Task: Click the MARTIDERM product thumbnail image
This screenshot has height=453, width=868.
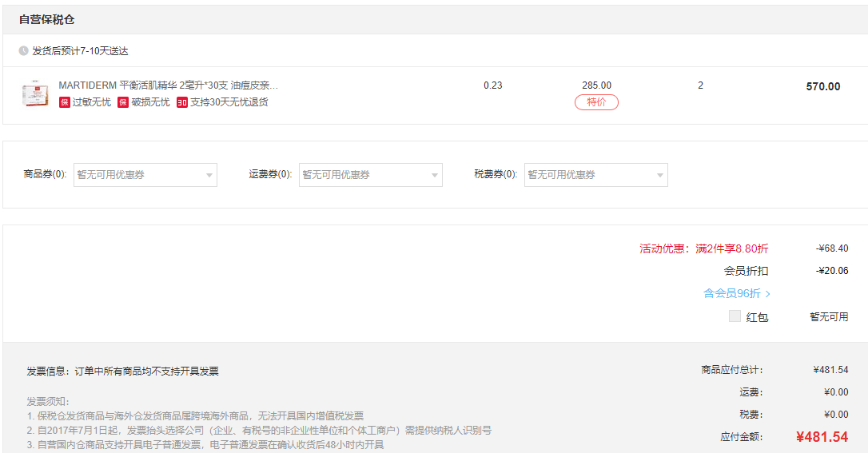Action: point(35,93)
